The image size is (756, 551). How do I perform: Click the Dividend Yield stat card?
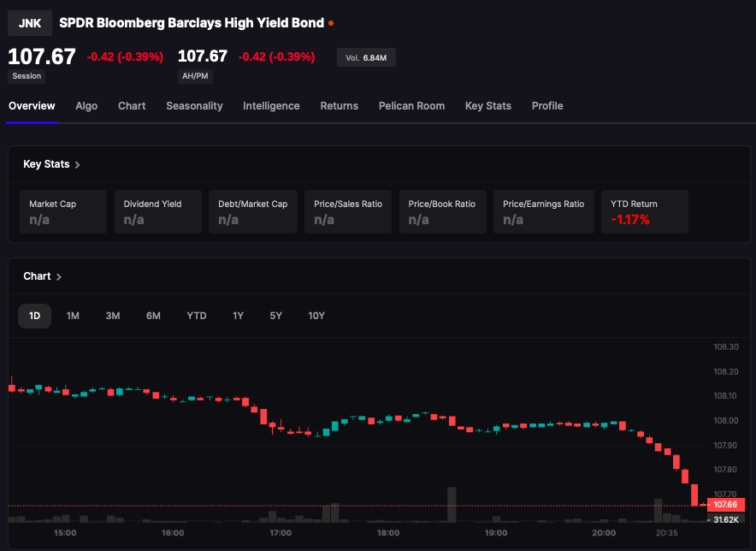158,212
